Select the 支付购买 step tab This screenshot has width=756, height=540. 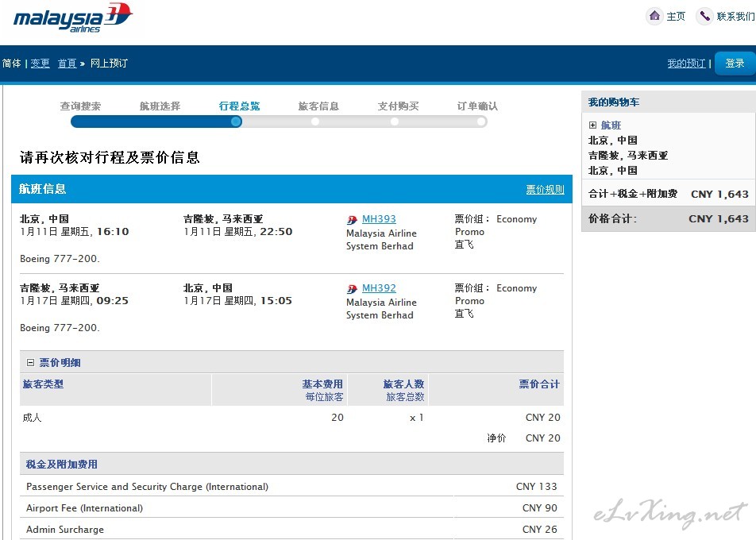pyautogui.click(x=399, y=106)
